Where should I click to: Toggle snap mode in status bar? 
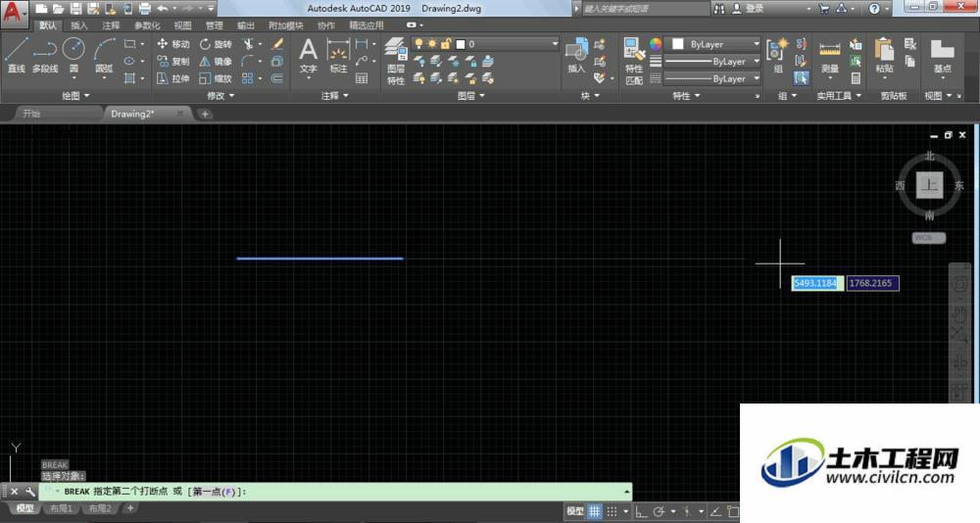click(612, 511)
